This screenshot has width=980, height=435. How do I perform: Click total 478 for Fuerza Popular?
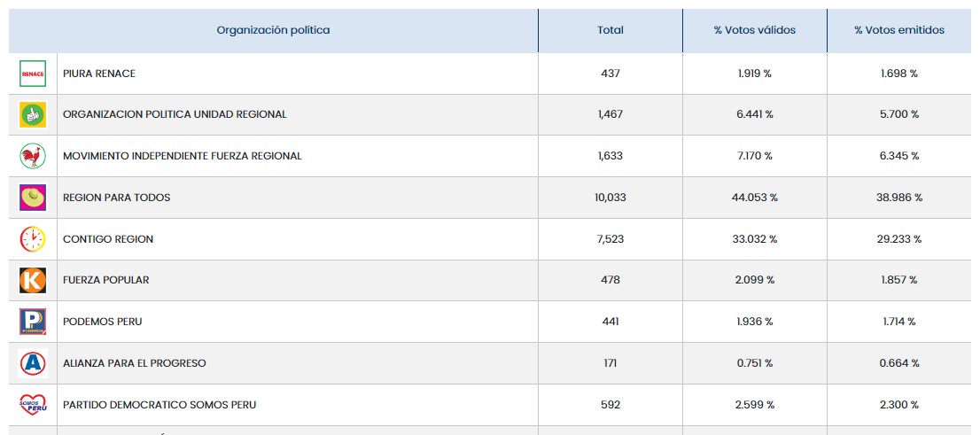[610, 280]
